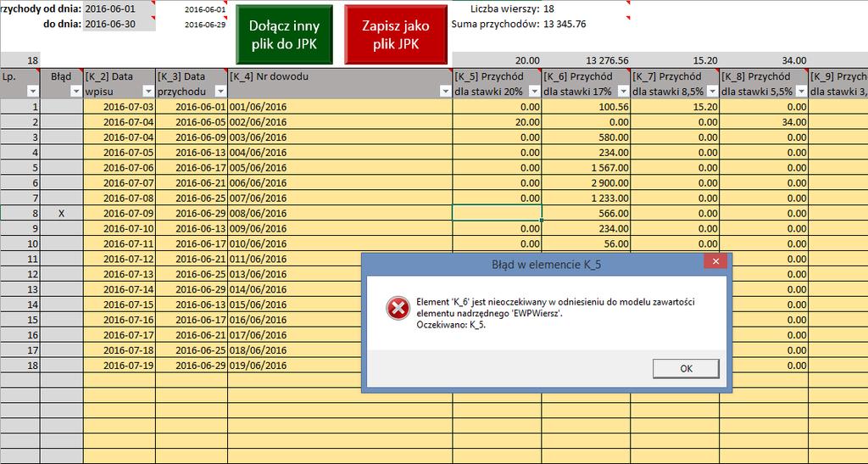
Task: Select K_6 value 1 233.00
Action: coord(587,198)
